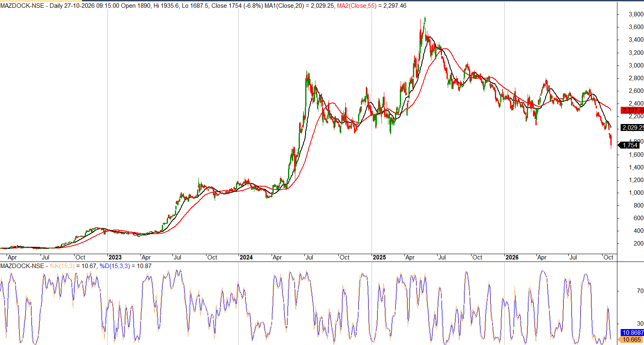Viewport: 644px width, 345px height.
Task: Select the red MA2(Close,55) legend label
Action: click(x=356, y=6)
